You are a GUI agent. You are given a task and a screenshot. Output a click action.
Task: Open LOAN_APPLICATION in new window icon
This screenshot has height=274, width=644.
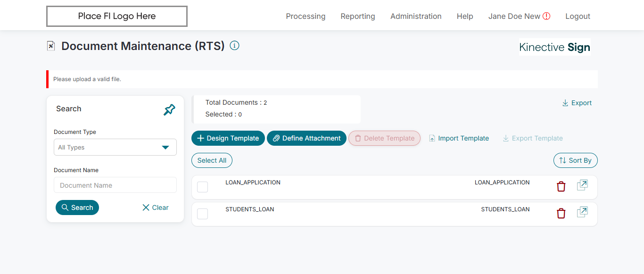coord(582,186)
